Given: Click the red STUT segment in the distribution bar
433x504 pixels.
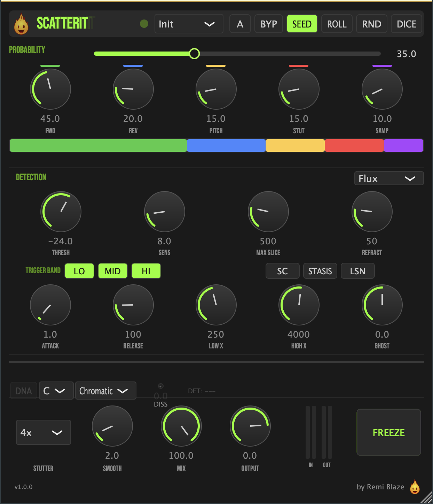Looking at the screenshot, I should [x=354, y=145].
